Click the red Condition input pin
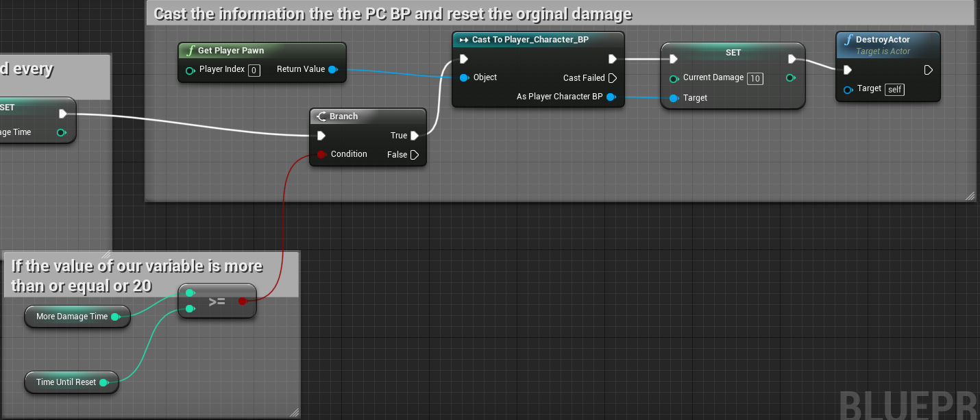 321,154
